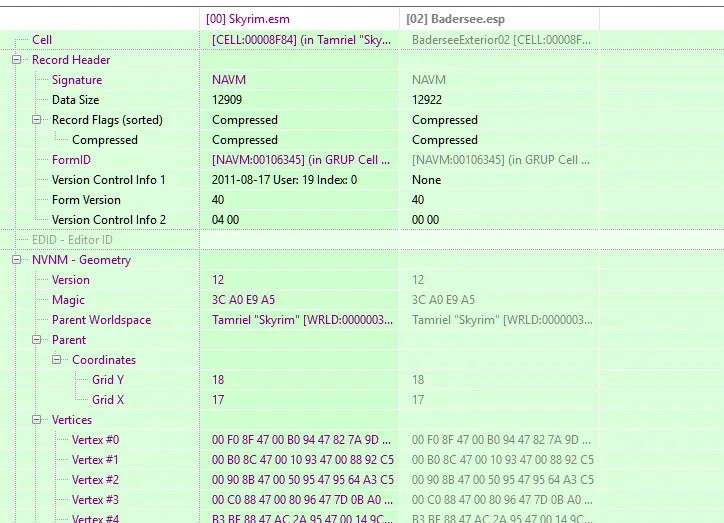Select the Cell row label

point(42,40)
